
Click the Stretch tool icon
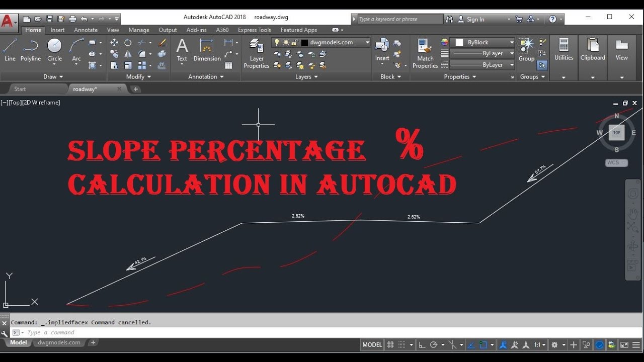114,65
